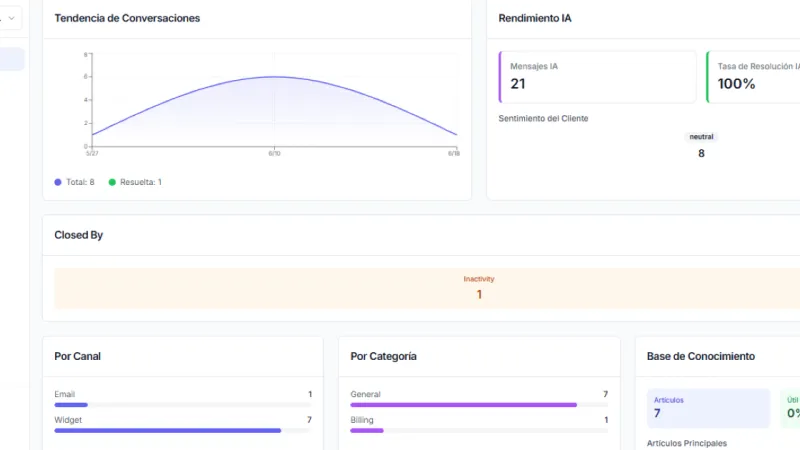The width and height of the screenshot is (800, 450).
Task: Select the highlighted sidebar menu item
Action: coord(12,59)
